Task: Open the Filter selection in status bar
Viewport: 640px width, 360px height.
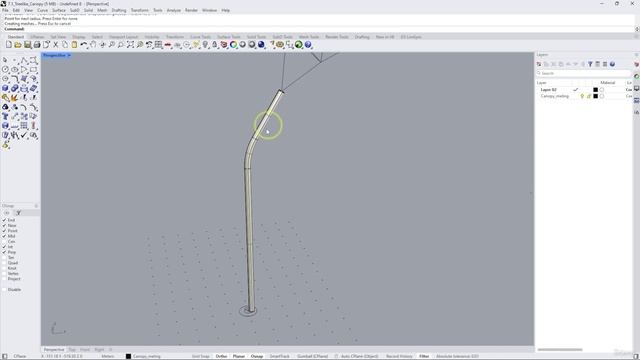Action: point(424,356)
